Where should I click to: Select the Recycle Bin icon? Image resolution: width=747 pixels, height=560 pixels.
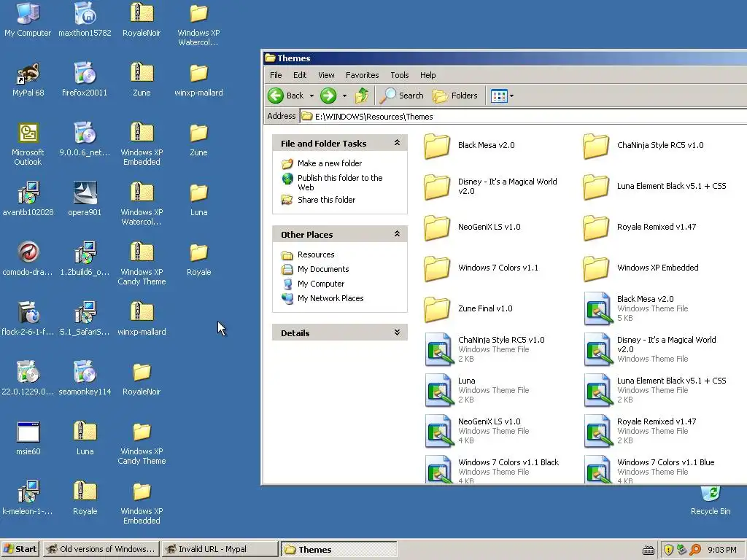711,501
